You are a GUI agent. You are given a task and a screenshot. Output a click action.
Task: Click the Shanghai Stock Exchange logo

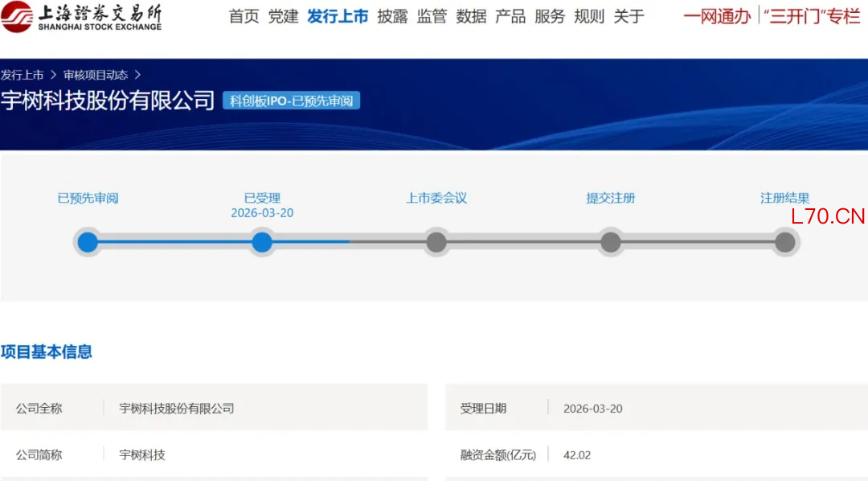click(x=81, y=16)
